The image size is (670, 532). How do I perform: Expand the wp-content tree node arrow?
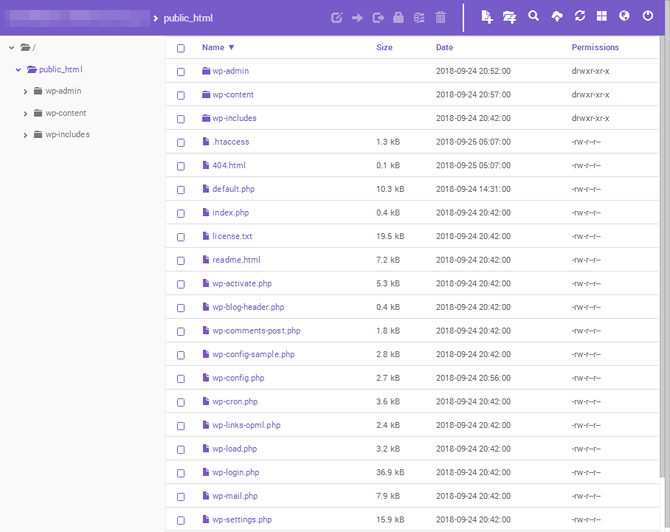[25, 114]
